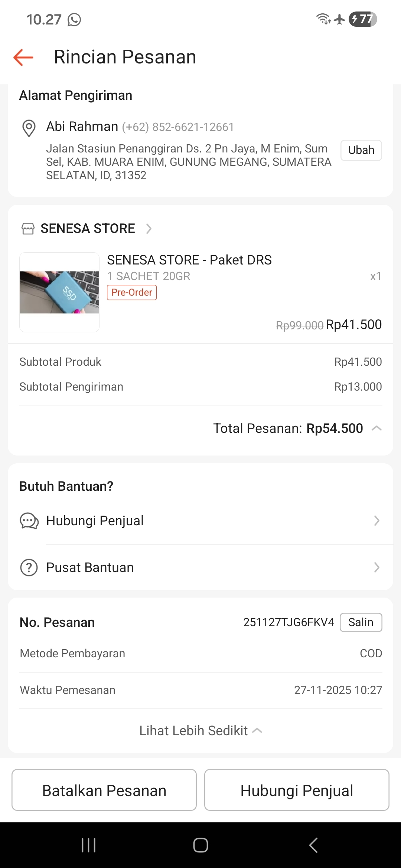Tap the Pre-Order tag on the product
401x868 pixels.
click(132, 292)
